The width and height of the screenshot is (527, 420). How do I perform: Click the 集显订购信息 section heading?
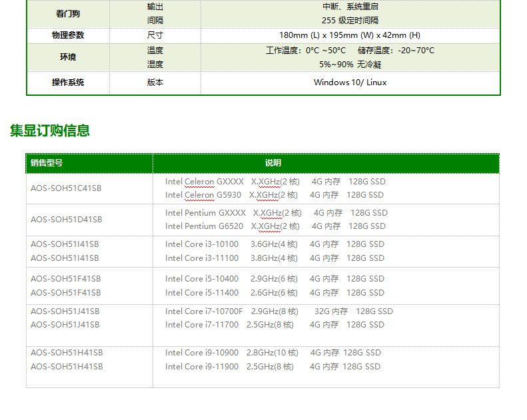[50, 130]
